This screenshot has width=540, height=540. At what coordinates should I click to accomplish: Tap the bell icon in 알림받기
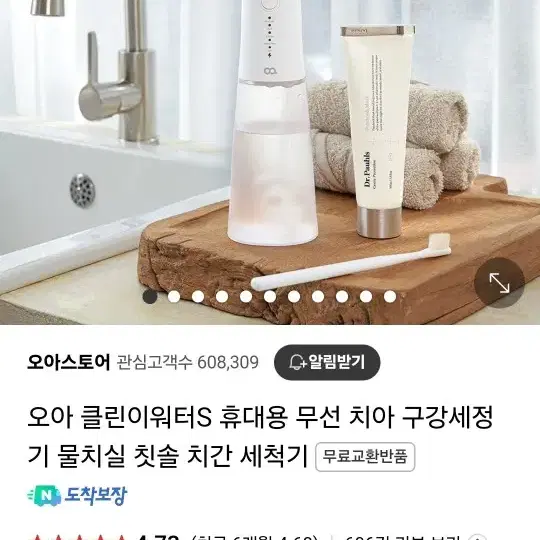tap(297, 362)
